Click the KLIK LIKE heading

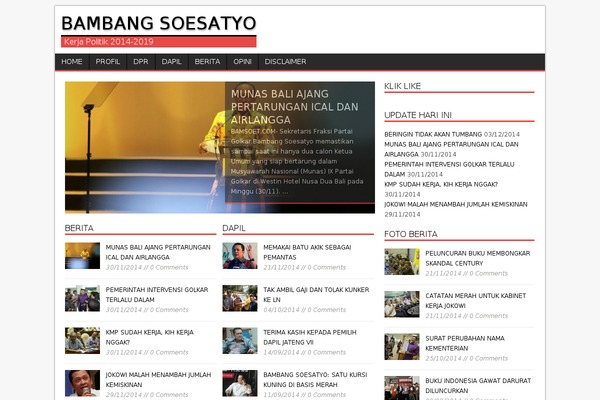[x=403, y=86]
